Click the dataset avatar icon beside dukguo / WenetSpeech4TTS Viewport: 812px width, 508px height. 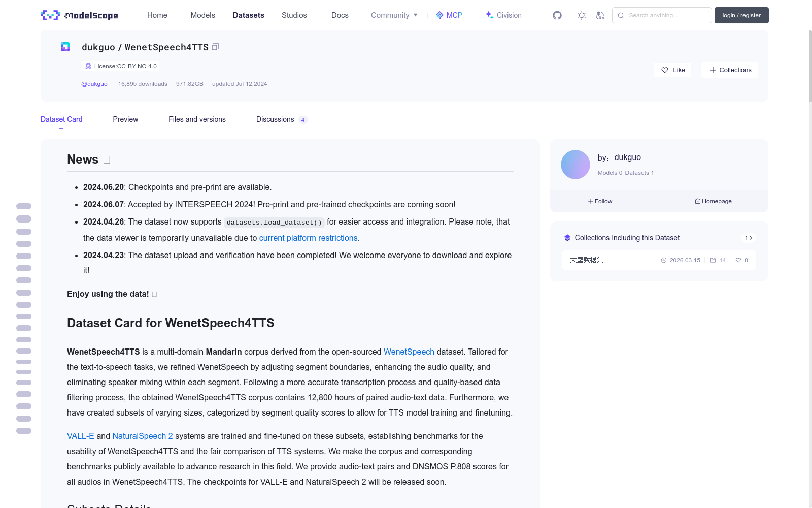tap(65, 47)
